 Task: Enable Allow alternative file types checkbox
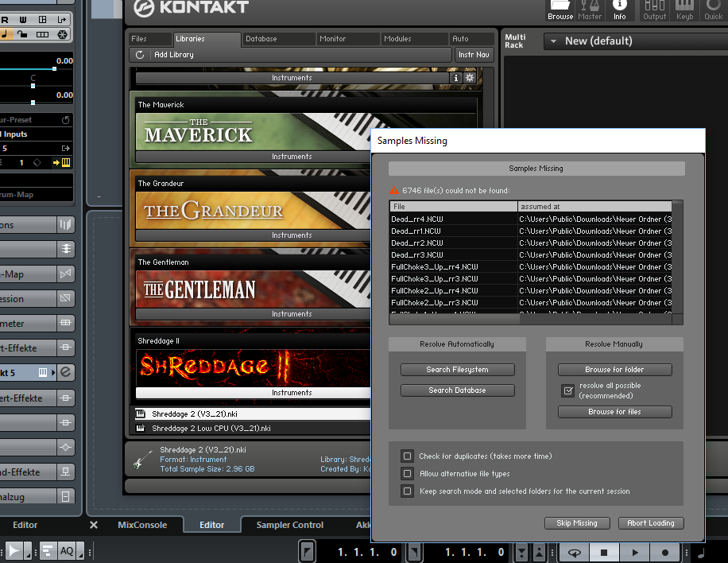(408, 474)
